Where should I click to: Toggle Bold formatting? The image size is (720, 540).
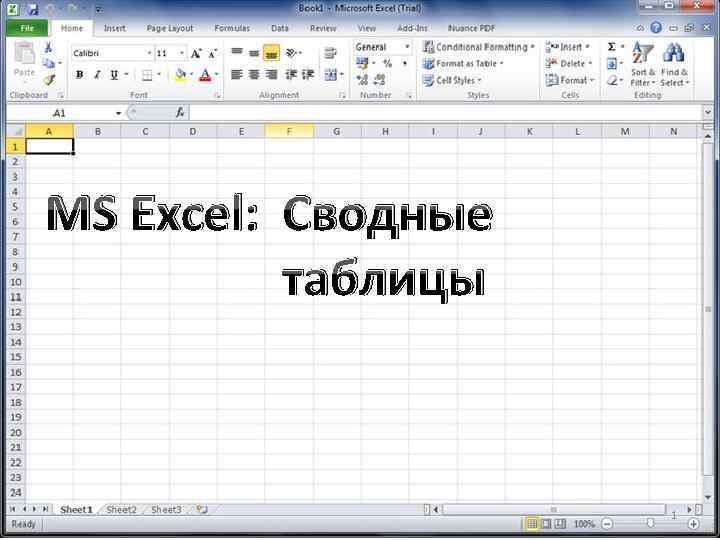pos(79,75)
